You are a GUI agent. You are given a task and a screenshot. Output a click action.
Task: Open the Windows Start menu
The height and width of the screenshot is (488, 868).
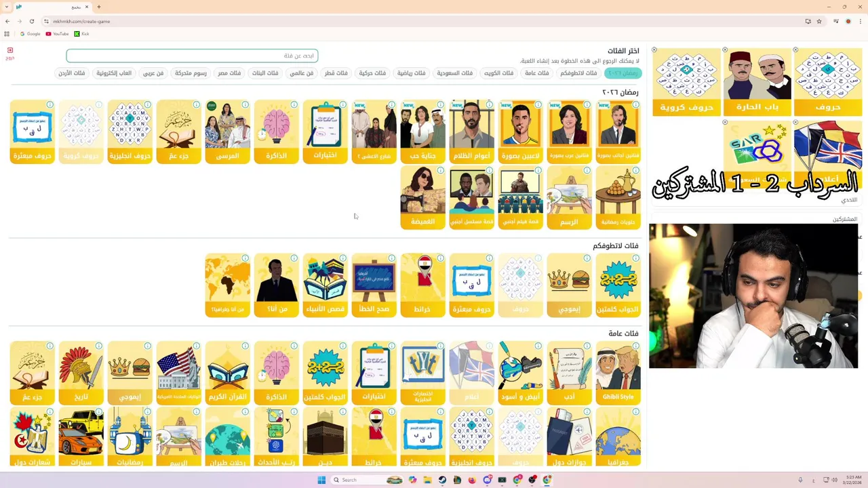(321, 480)
